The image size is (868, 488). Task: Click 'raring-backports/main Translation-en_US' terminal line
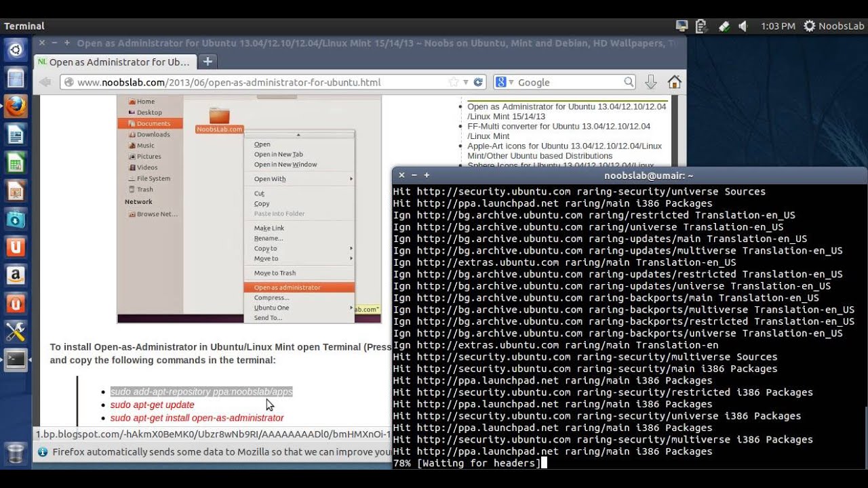[x=606, y=298]
